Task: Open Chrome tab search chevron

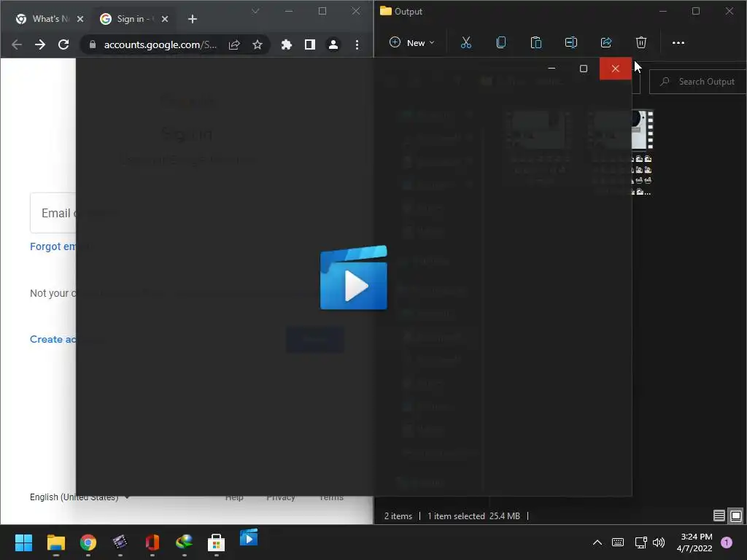Action: (x=255, y=11)
